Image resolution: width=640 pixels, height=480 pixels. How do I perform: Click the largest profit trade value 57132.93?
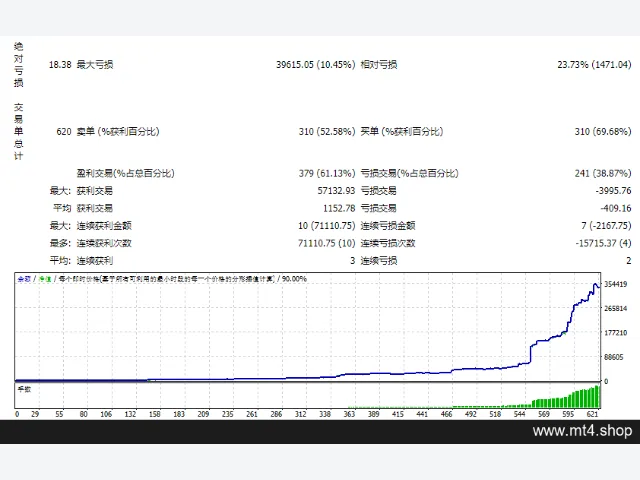[336, 191]
